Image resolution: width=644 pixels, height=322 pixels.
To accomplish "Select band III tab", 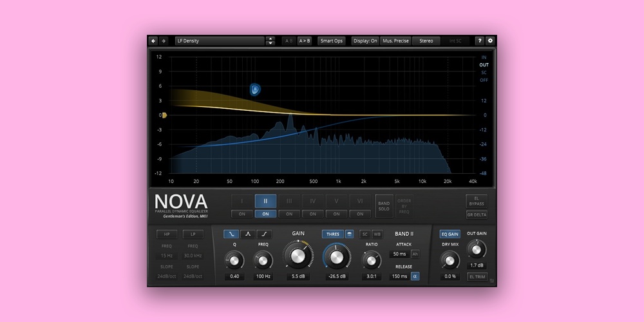I will click(x=289, y=201).
